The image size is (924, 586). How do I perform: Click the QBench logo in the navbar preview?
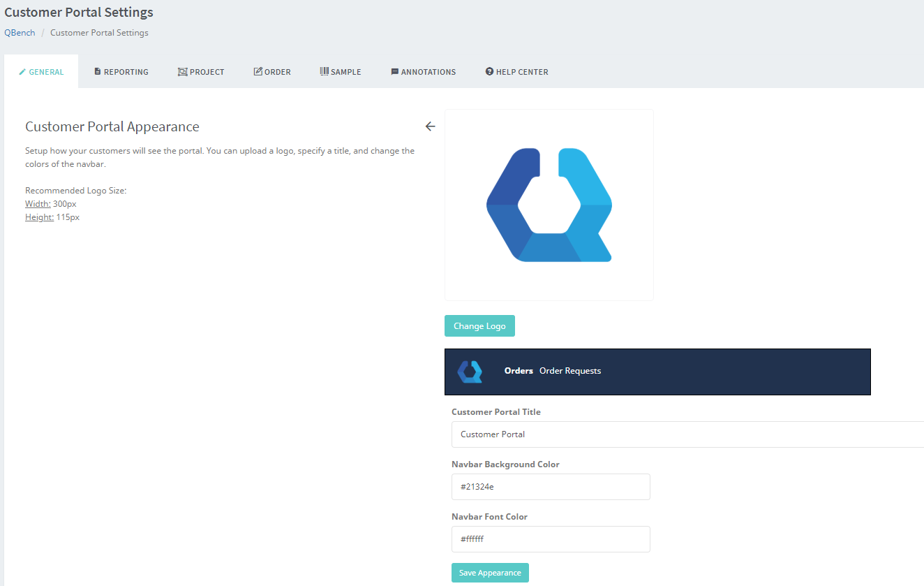pyautogui.click(x=470, y=371)
